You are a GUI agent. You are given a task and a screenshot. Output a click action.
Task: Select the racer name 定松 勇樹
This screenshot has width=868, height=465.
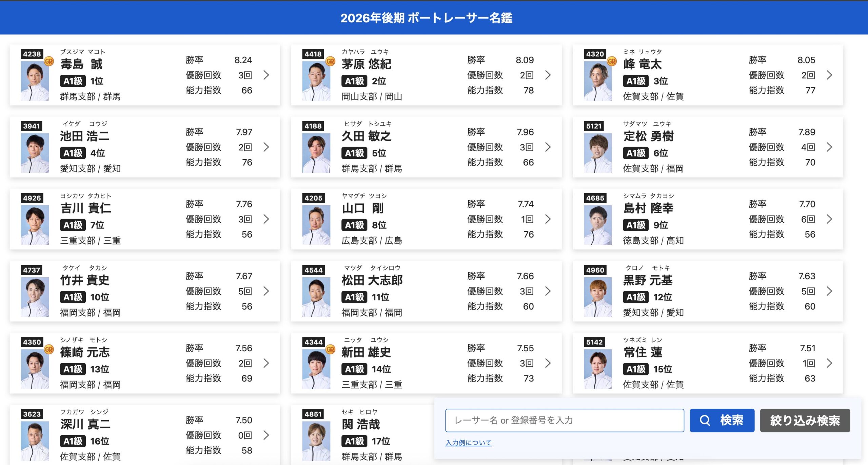pyautogui.click(x=648, y=136)
